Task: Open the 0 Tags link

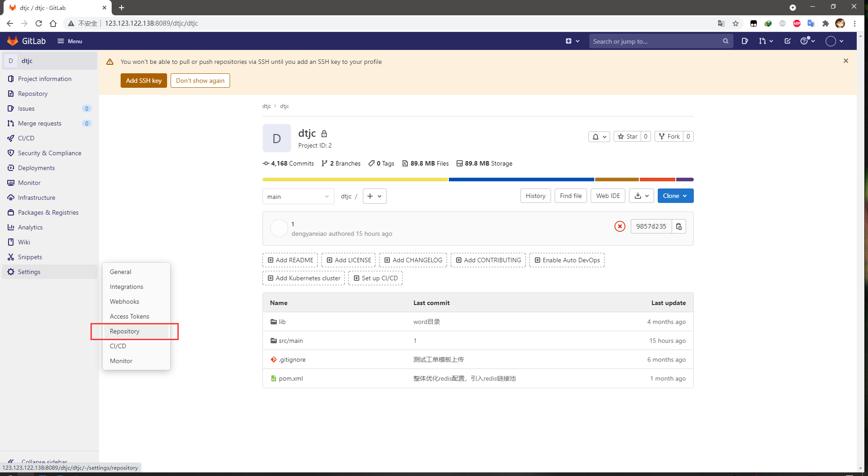Action: pos(381,163)
